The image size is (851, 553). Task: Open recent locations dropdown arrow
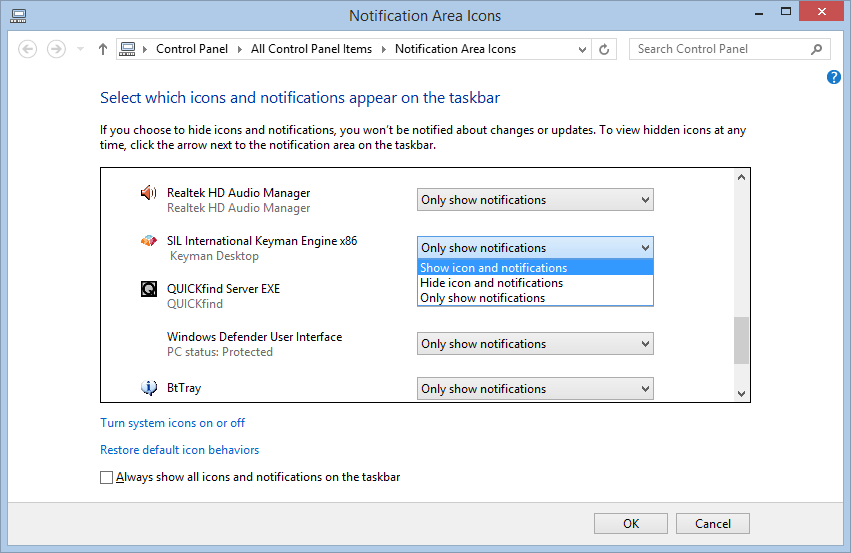pos(80,49)
